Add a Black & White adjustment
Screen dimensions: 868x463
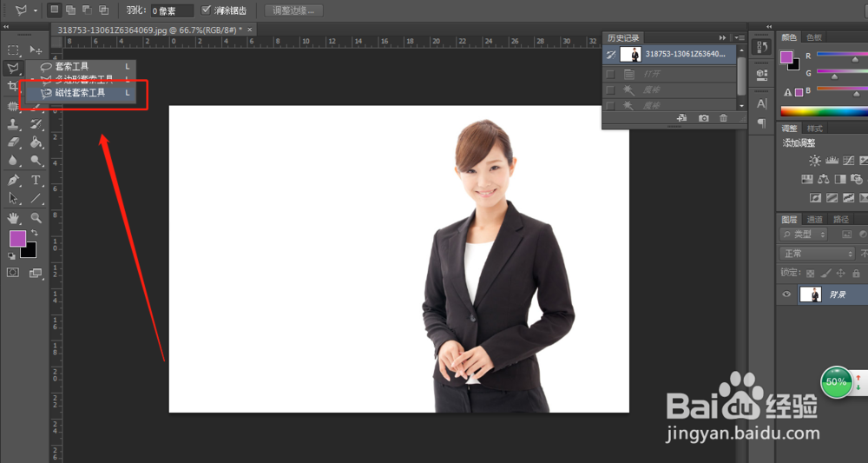point(839,179)
